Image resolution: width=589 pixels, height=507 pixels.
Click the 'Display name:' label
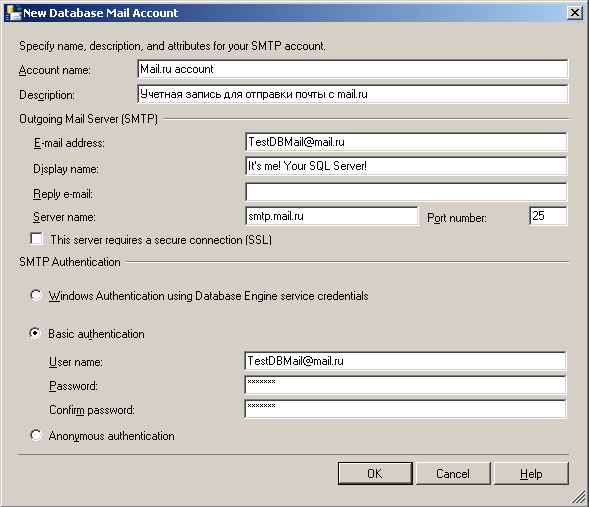[x=66, y=169]
